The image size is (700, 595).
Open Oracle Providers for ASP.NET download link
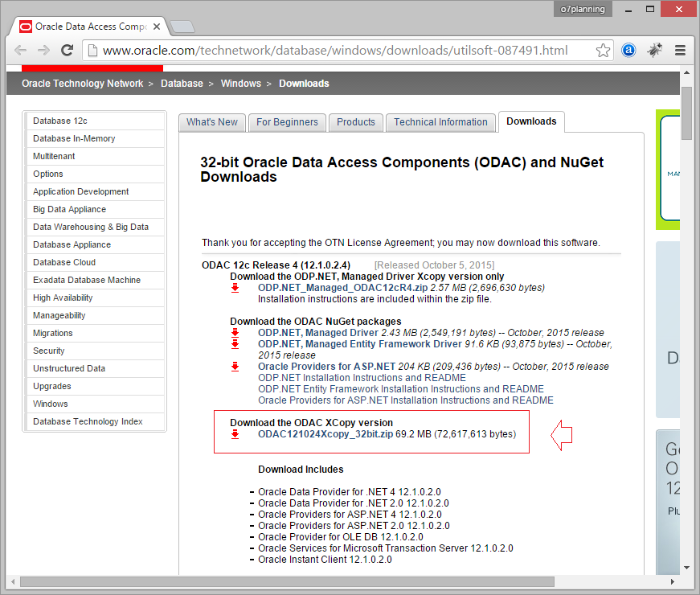(327, 367)
